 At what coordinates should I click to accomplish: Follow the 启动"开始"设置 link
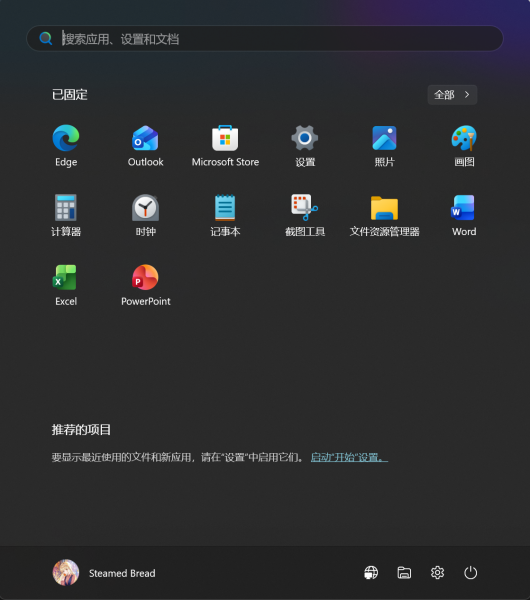[x=349, y=457]
